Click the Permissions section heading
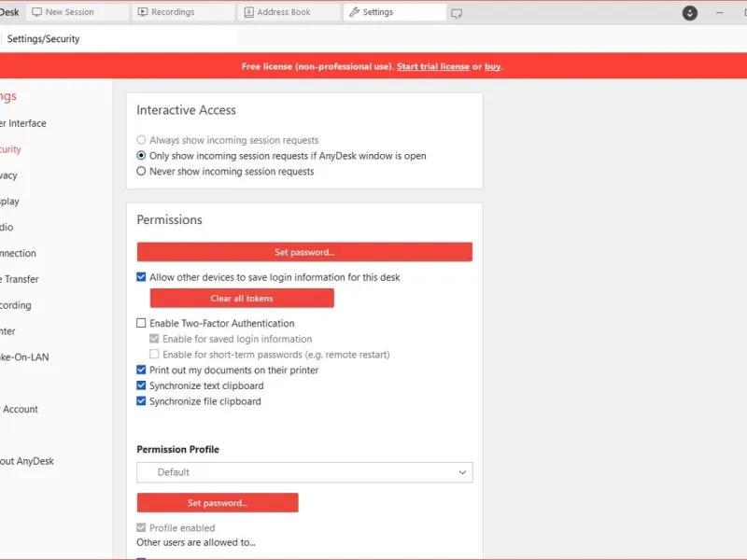This screenshot has width=747, height=560. [169, 219]
